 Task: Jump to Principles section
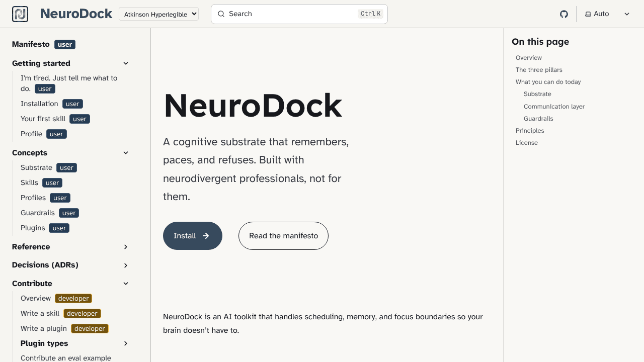tap(530, 131)
